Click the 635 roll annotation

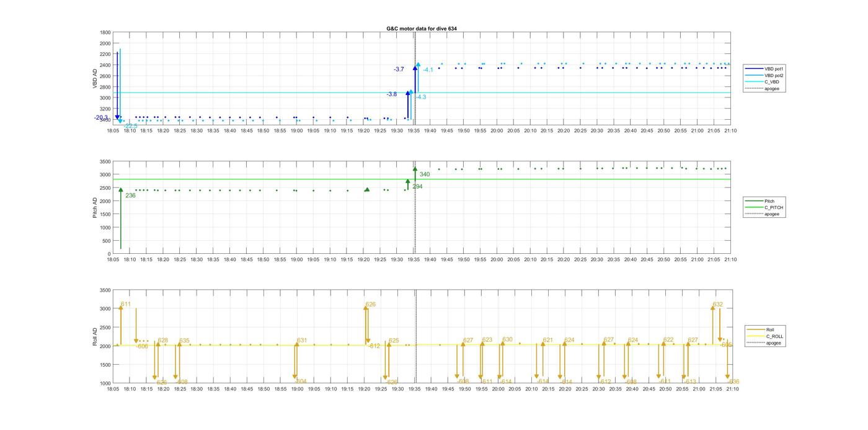[184, 341]
